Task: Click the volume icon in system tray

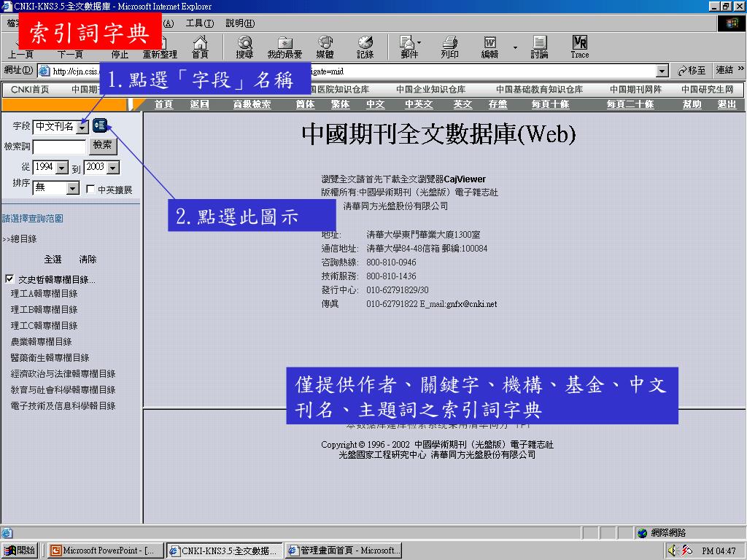Action: tap(672, 551)
